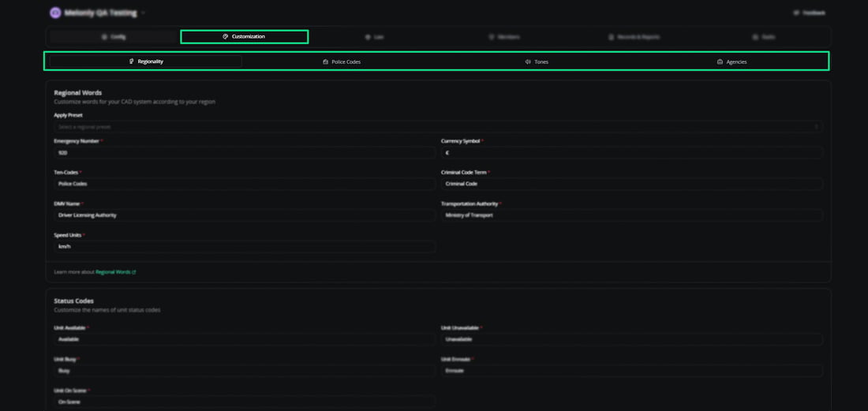
Task: Click the Feedback icon at top right
Action: (796, 13)
